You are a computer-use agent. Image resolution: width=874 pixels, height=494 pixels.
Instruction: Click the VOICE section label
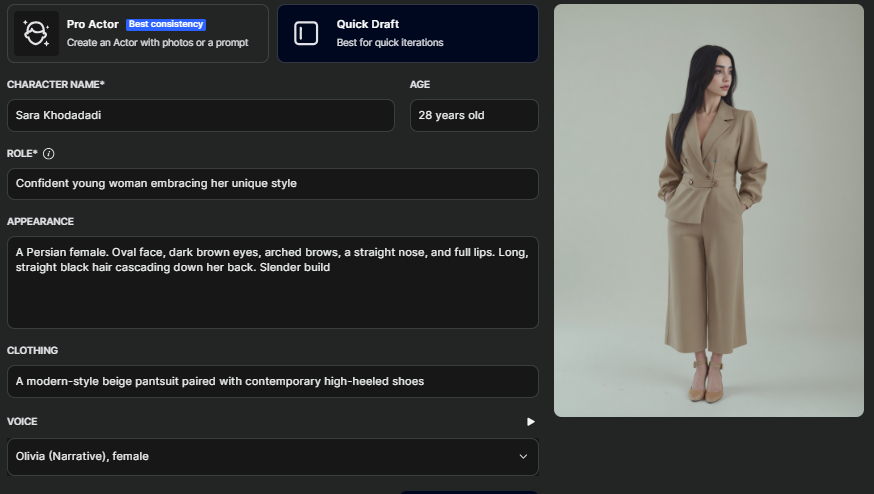point(22,422)
